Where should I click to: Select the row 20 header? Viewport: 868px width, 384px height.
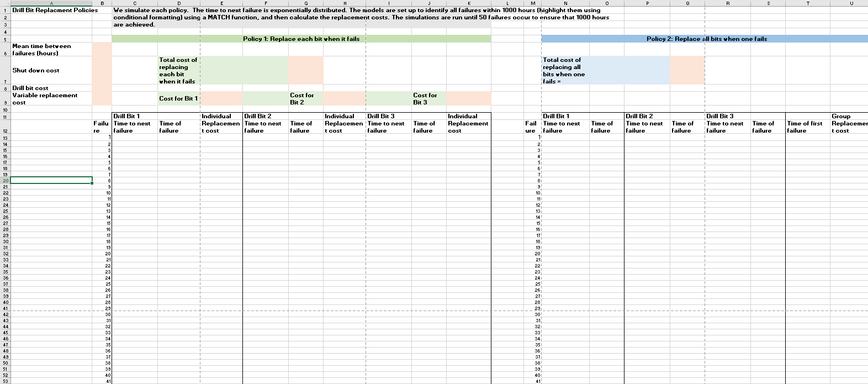coord(5,180)
